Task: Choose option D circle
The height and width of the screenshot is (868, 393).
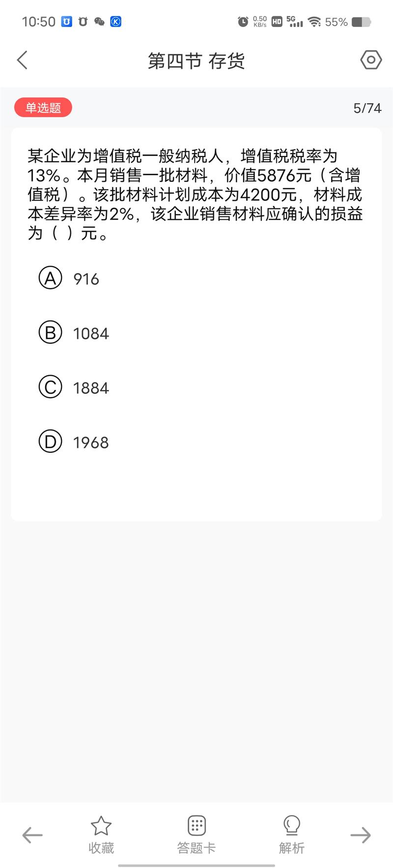Action: click(x=51, y=441)
